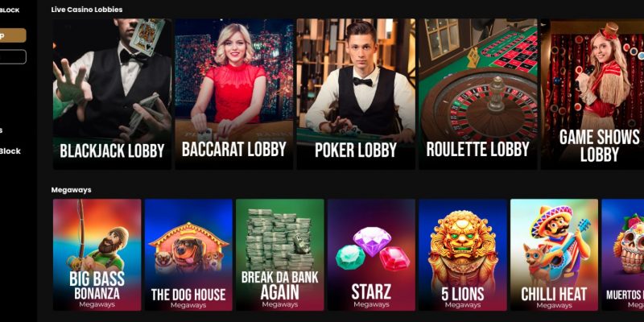This screenshot has width=644, height=322.
Task: Open the Blackjack Lobby tile
Action: tap(112, 93)
